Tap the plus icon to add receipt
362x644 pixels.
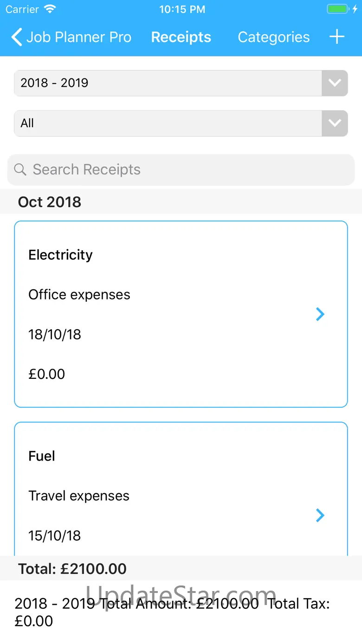click(x=337, y=37)
